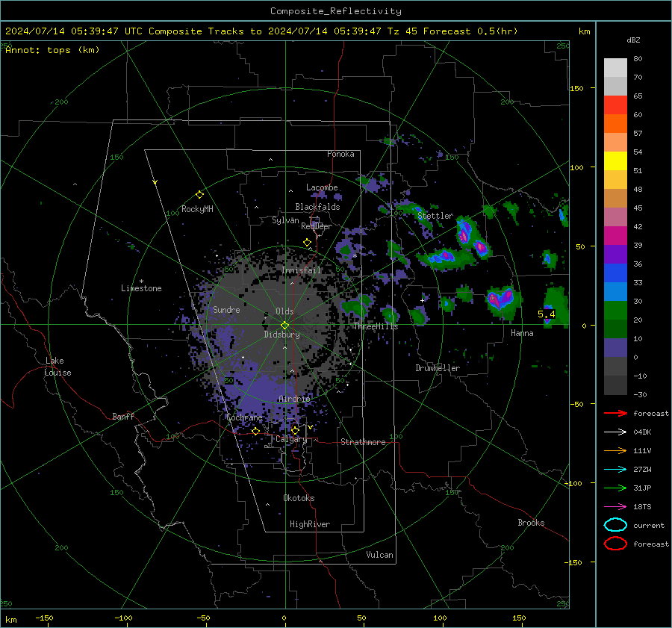
Task: Click the blue 33-36 dBZ color band
Action: 615,273
